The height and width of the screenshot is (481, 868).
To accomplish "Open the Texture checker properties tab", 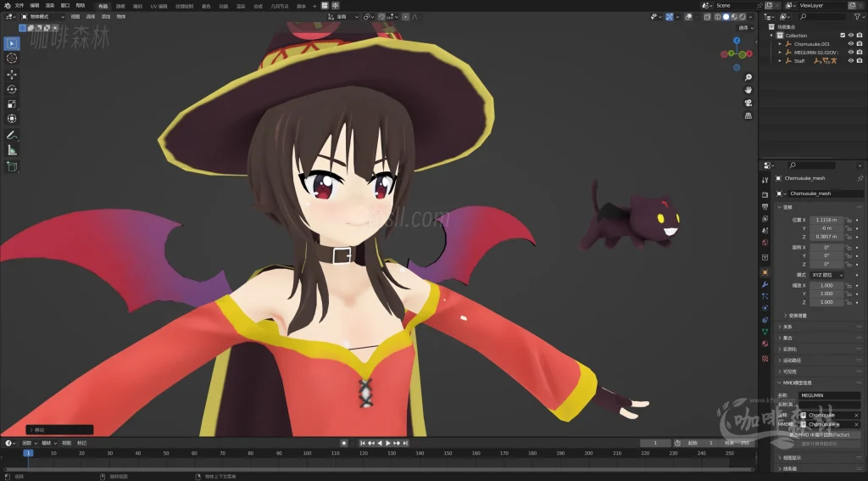I will pyautogui.click(x=765, y=358).
